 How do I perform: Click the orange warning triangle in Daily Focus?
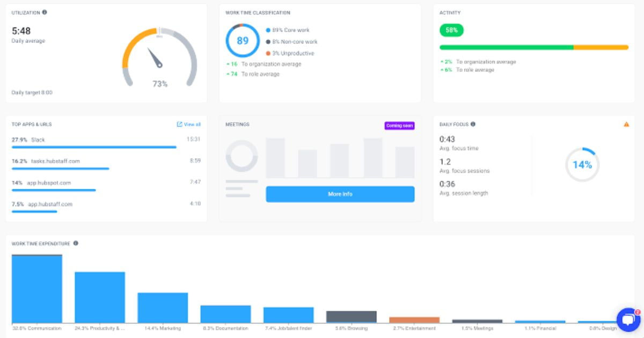tap(626, 124)
